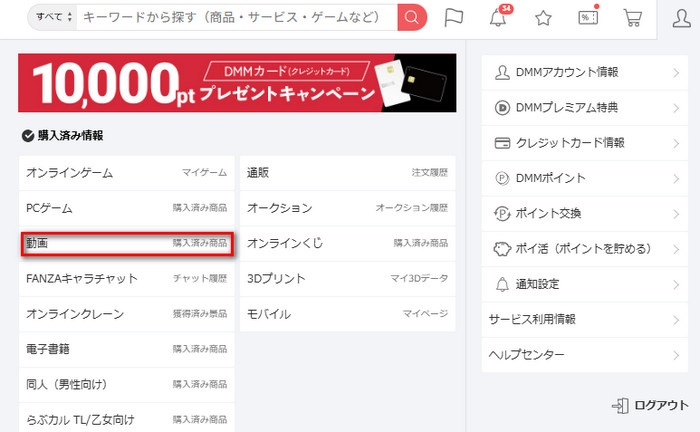This screenshot has width=700, height=432.
Task: Open オークション history row
Action: [x=348, y=208]
